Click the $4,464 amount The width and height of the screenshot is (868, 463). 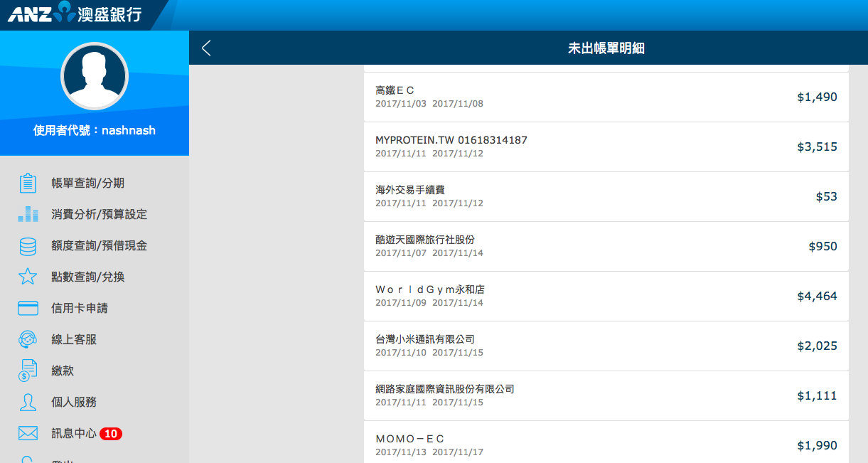(x=817, y=296)
